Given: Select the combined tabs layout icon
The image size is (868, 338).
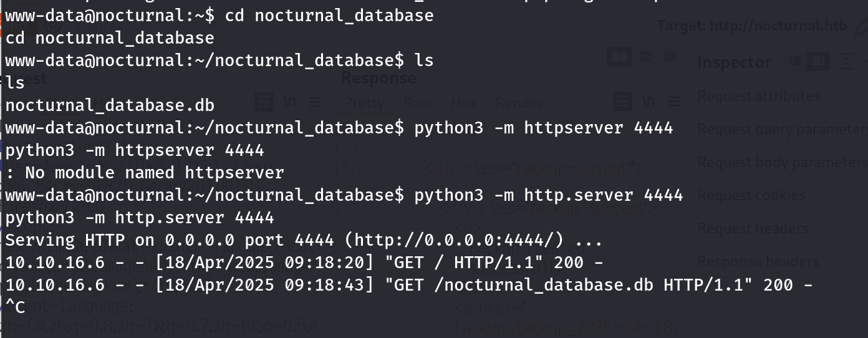Looking at the screenshot, I should click(670, 57).
